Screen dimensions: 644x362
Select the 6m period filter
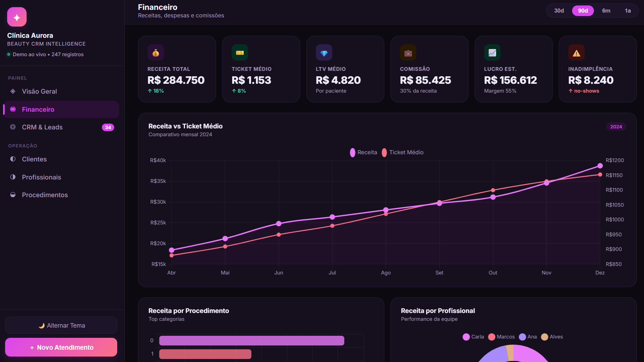pyautogui.click(x=606, y=11)
